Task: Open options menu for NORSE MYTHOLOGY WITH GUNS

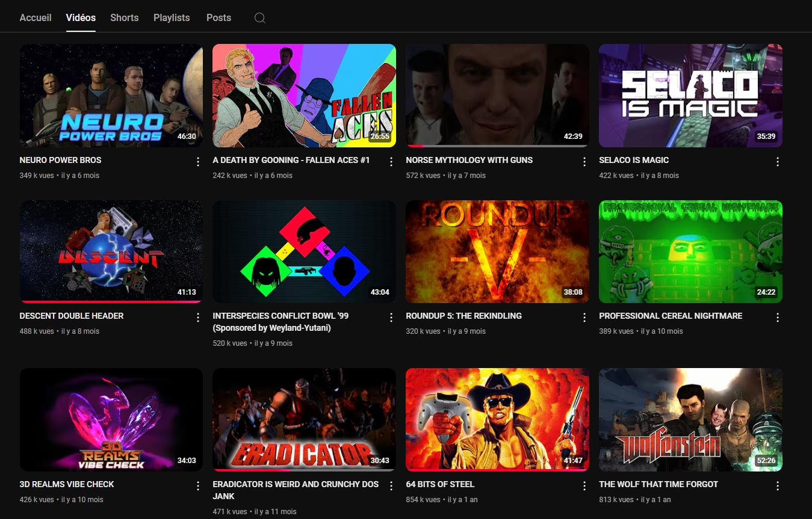Action: [x=584, y=162]
